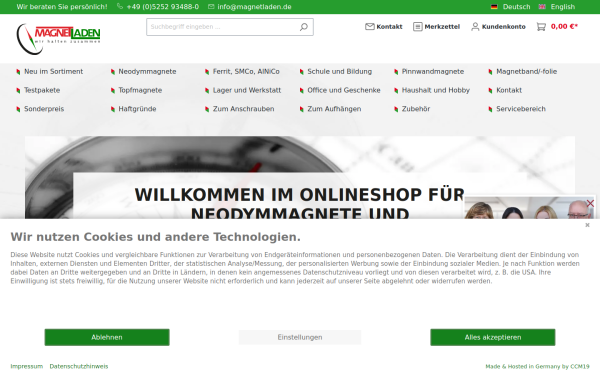This screenshot has height=375, width=600.
Task: Click Alles akzeptieren button
Action: pyautogui.click(x=493, y=337)
